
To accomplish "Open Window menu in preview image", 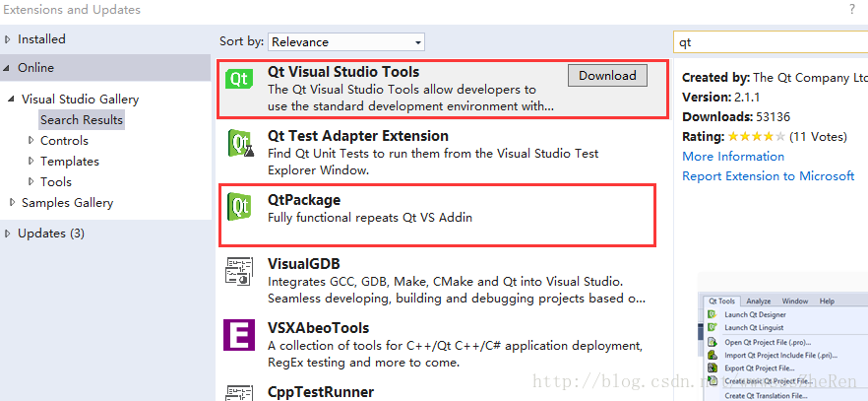I will (x=795, y=301).
